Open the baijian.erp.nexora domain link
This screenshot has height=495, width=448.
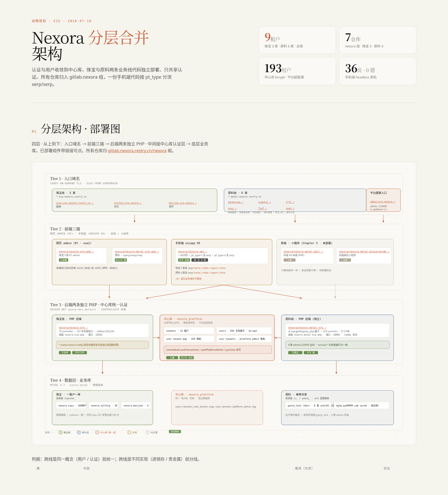tap(183, 203)
